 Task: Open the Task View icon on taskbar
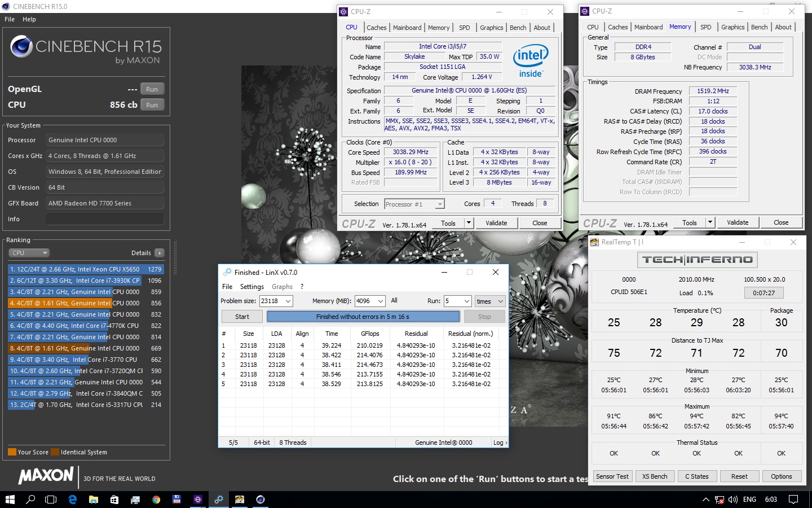(51, 500)
